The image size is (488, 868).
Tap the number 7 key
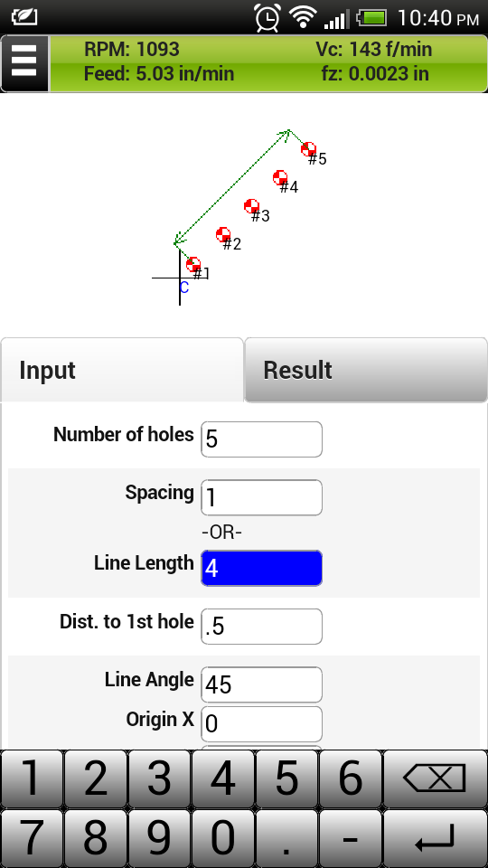coord(33,838)
